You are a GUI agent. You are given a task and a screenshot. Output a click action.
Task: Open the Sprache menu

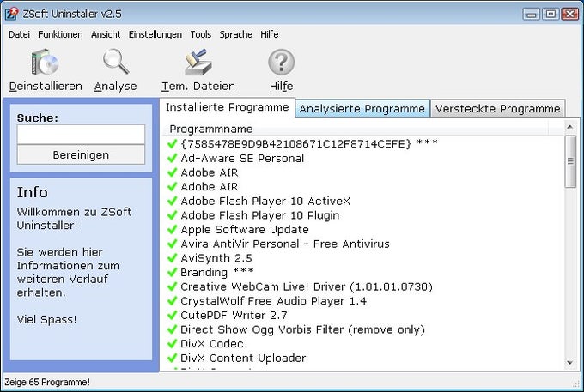pyautogui.click(x=236, y=34)
